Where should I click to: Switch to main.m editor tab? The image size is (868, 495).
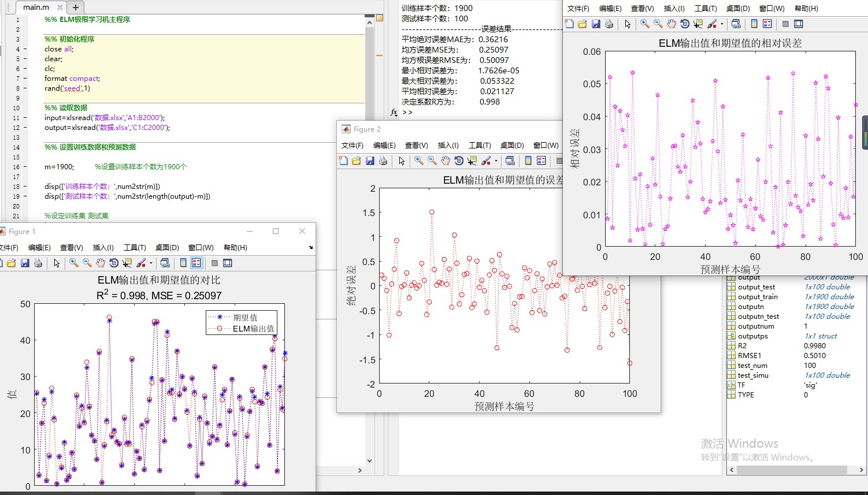[36, 7]
